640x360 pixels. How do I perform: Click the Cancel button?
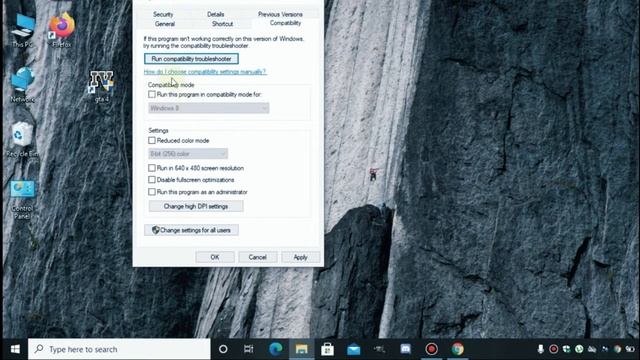click(258, 257)
